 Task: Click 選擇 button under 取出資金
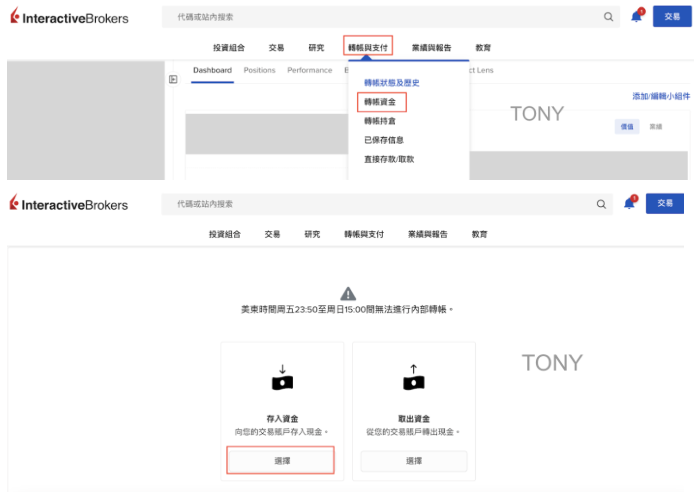(x=413, y=461)
